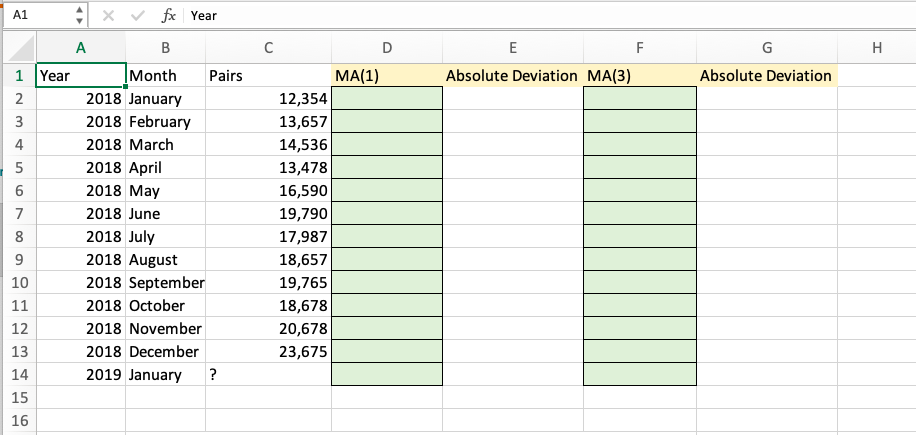Click the cell with 13,478

[x=268, y=168]
